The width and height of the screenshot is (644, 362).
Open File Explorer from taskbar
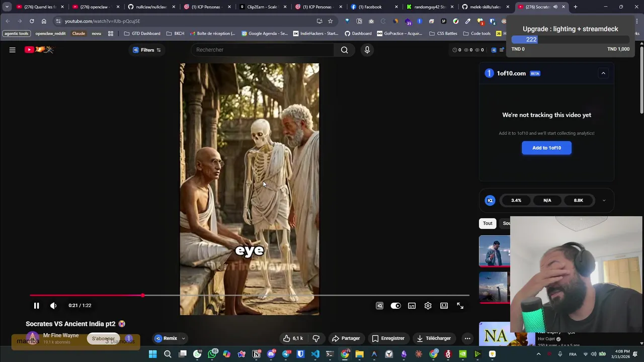pos(359,354)
